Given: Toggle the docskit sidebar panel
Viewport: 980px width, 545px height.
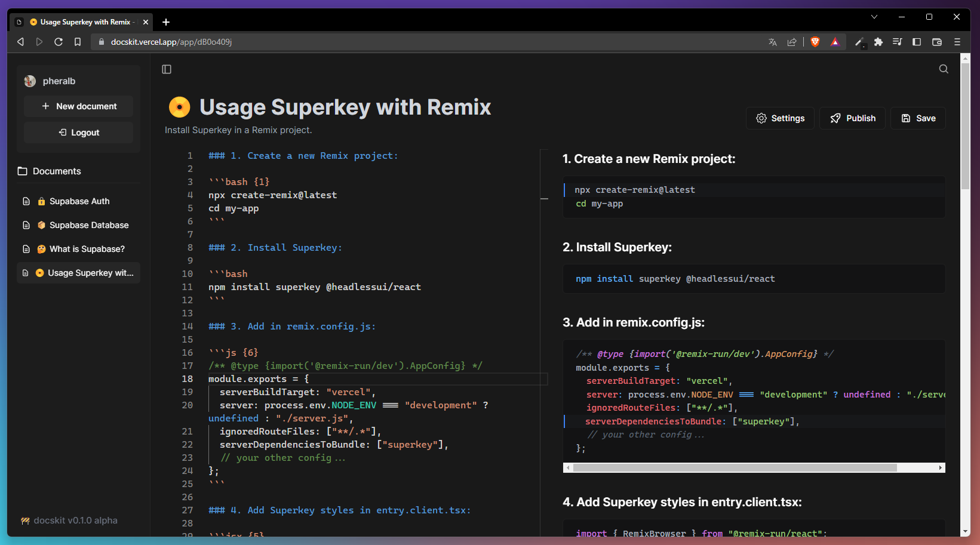Looking at the screenshot, I should 167,69.
